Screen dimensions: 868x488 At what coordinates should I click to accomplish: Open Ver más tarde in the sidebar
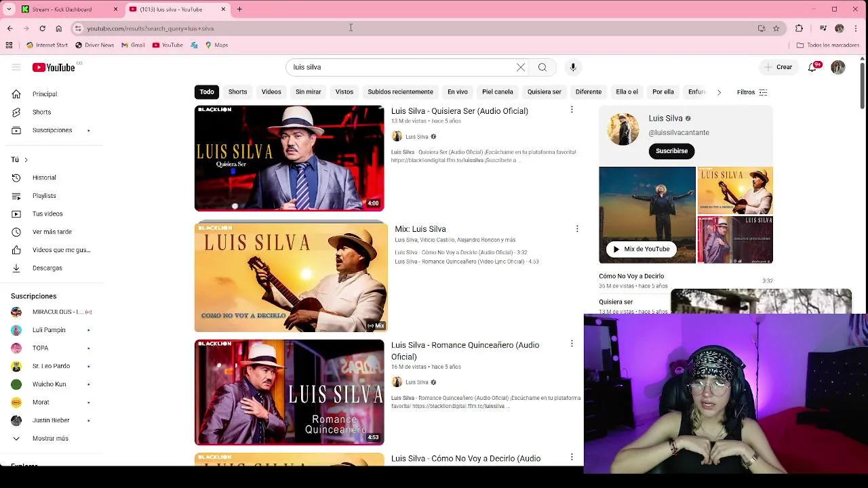52,232
